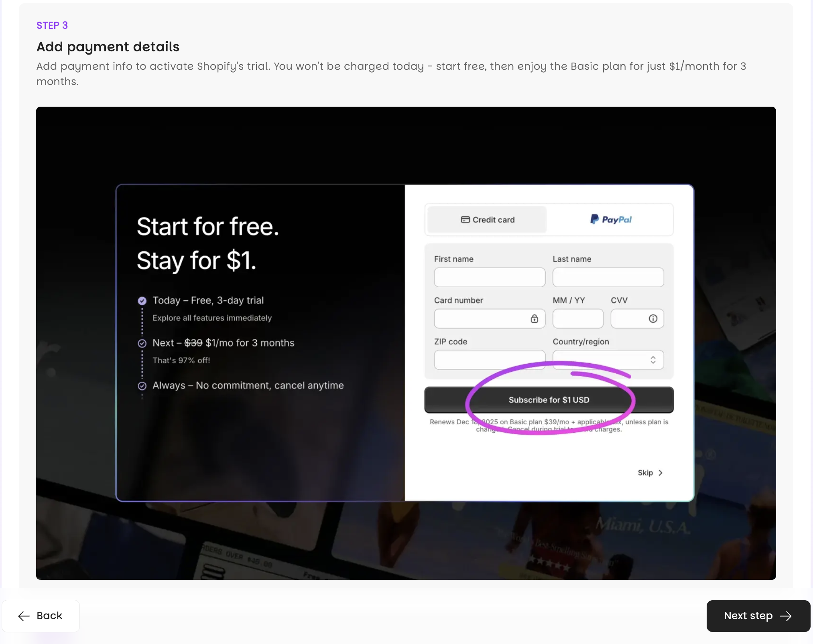Click the Back button

[x=41, y=616]
